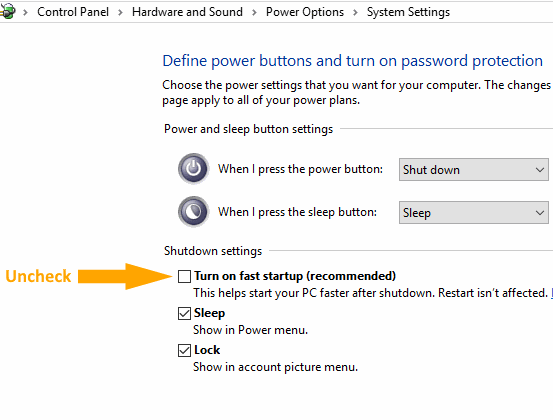Click the sleep button moon icon
553x420 pixels.
[x=193, y=212]
